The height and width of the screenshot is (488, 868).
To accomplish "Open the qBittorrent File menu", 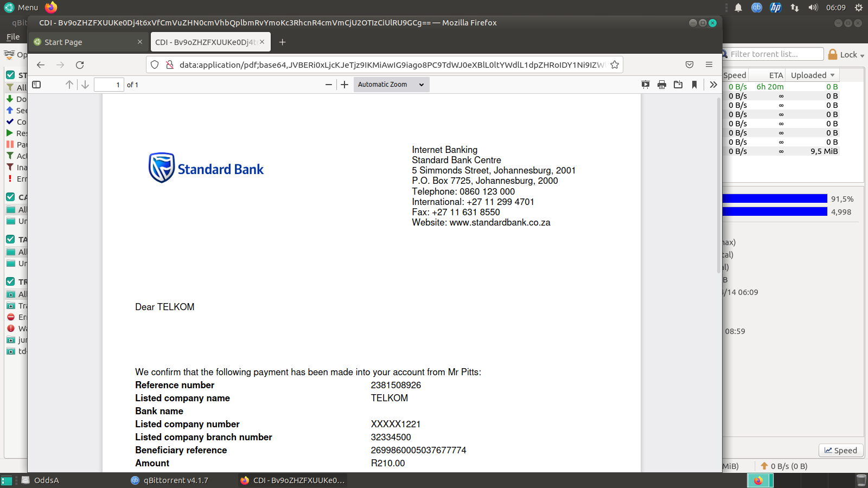I will pos(13,37).
